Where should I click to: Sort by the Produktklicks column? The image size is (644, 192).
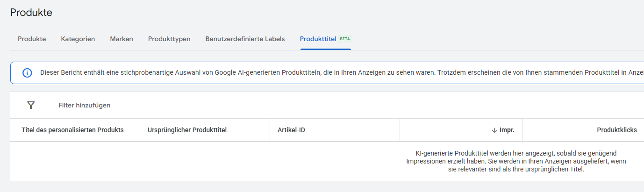617,130
